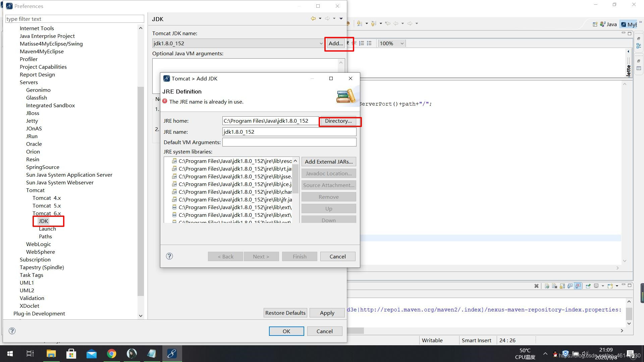
Task: Click the Open Perspective icon
Action: click(x=595, y=24)
